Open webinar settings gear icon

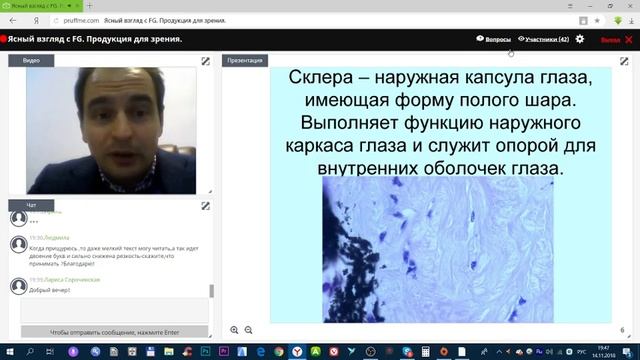[580, 39]
